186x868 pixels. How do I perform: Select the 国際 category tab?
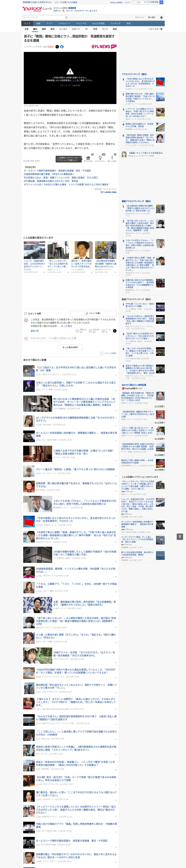tap(44, 29)
